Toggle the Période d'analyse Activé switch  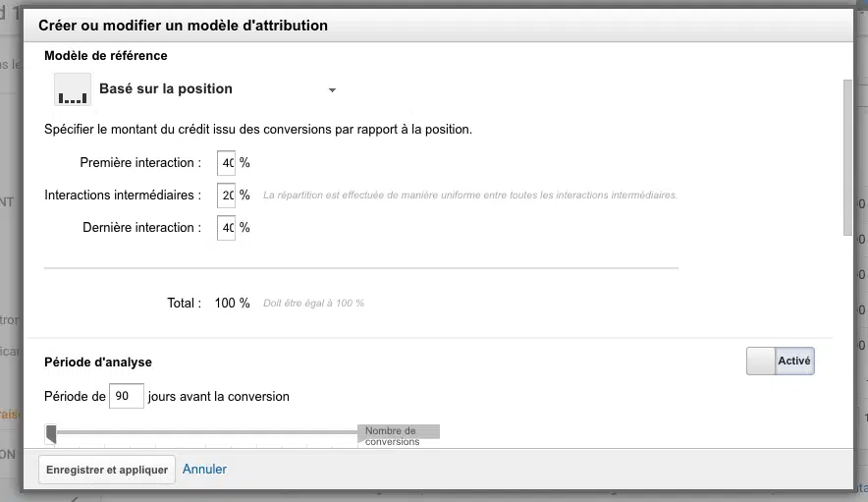click(x=781, y=362)
